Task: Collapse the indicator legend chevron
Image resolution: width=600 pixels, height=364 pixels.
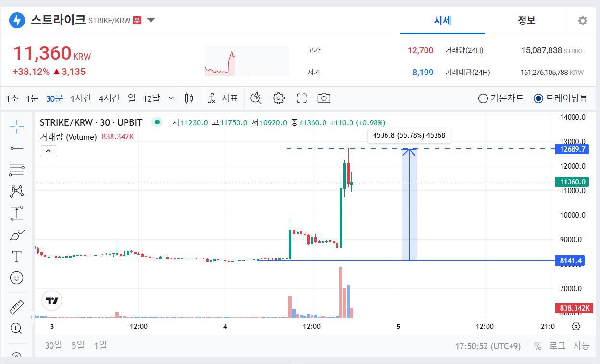Action: tap(49, 151)
